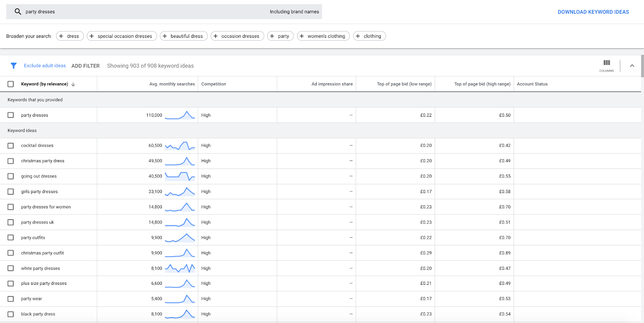Sort by Top of page bid (high range)

(482, 84)
